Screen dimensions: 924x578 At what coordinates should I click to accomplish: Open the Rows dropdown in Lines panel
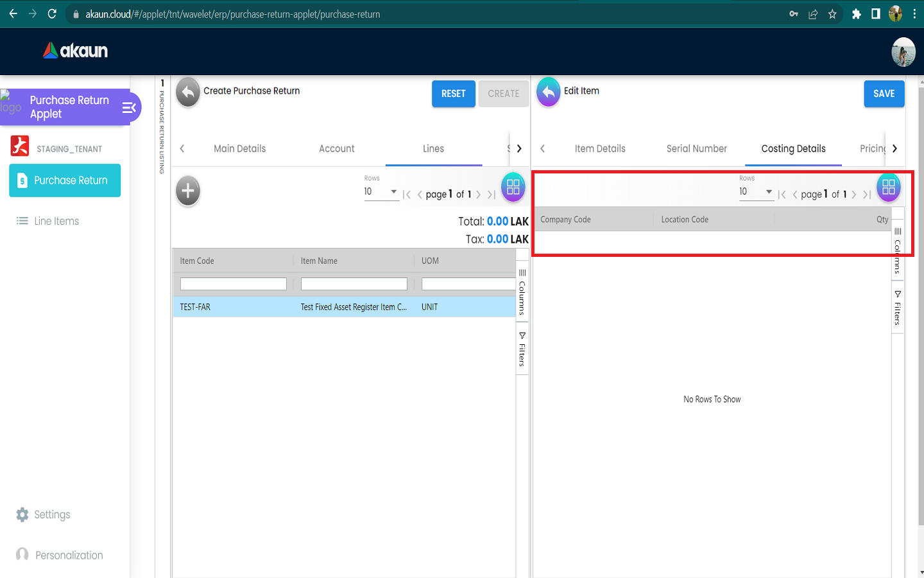point(381,191)
